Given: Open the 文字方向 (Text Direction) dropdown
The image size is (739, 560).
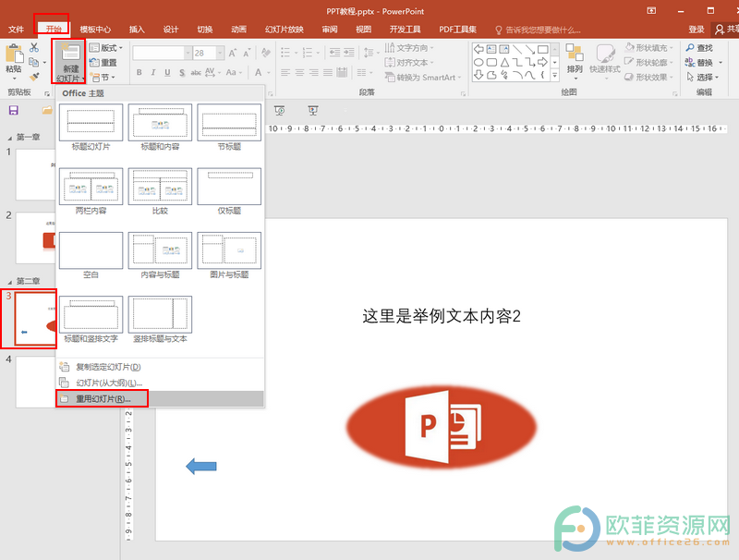Looking at the screenshot, I should [409, 48].
